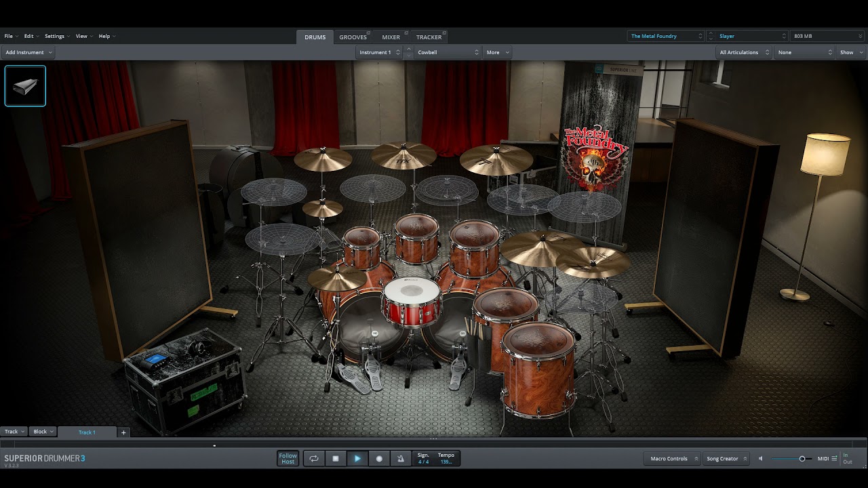The height and width of the screenshot is (488, 868).
Task: Switch to the DRUMS tab
Action: pyautogui.click(x=315, y=37)
